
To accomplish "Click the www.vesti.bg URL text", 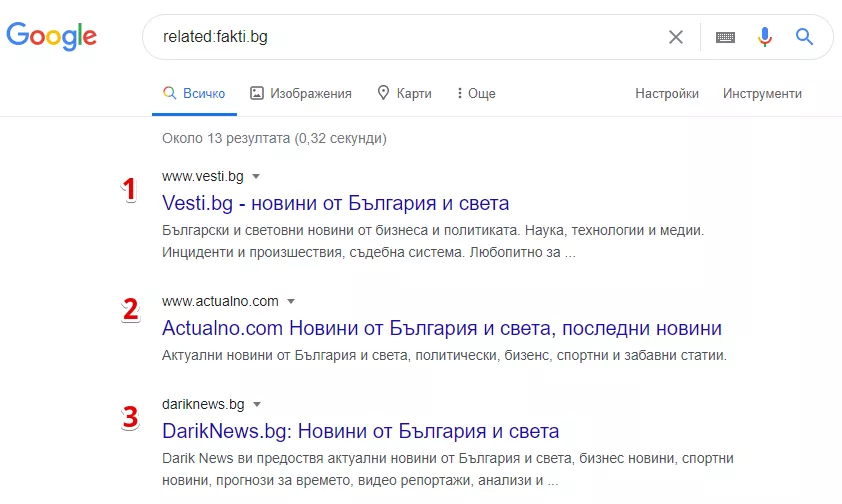I will (203, 177).
